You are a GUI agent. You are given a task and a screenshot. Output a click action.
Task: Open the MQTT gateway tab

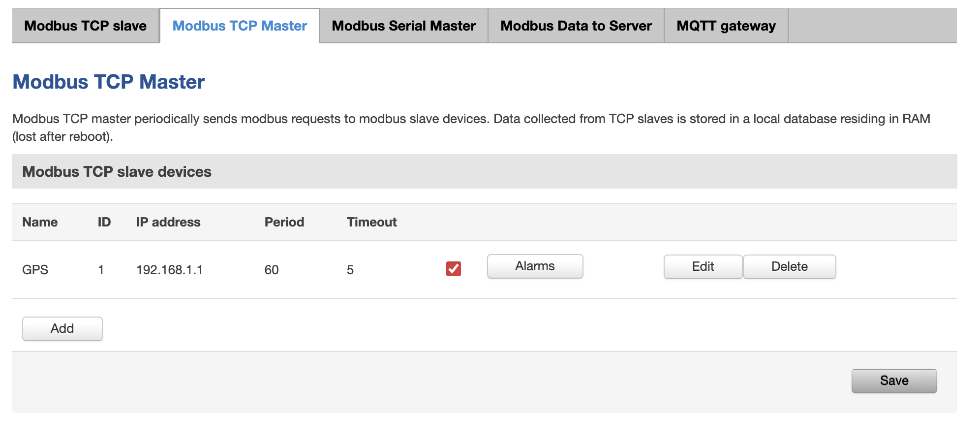pyautogui.click(x=726, y=26)
